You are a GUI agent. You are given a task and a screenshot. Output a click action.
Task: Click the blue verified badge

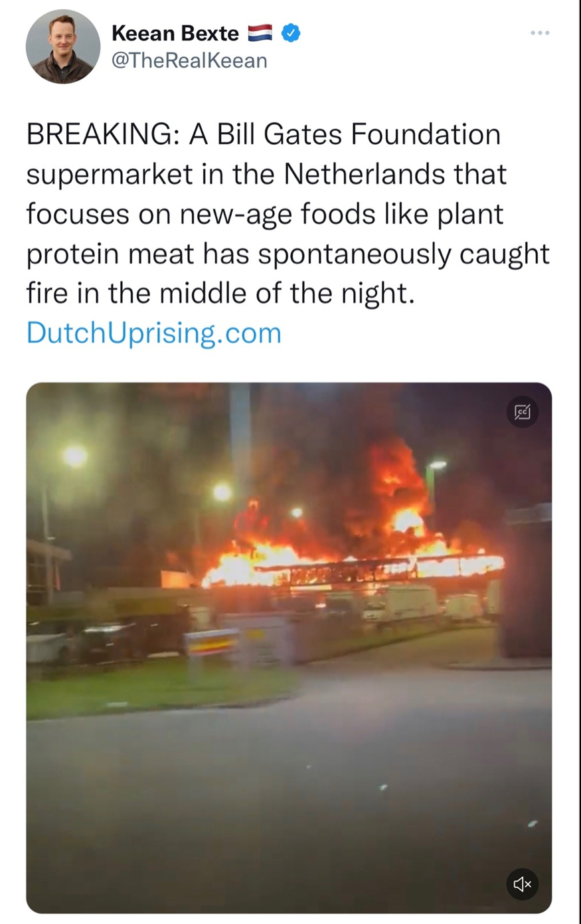point(290,33)
